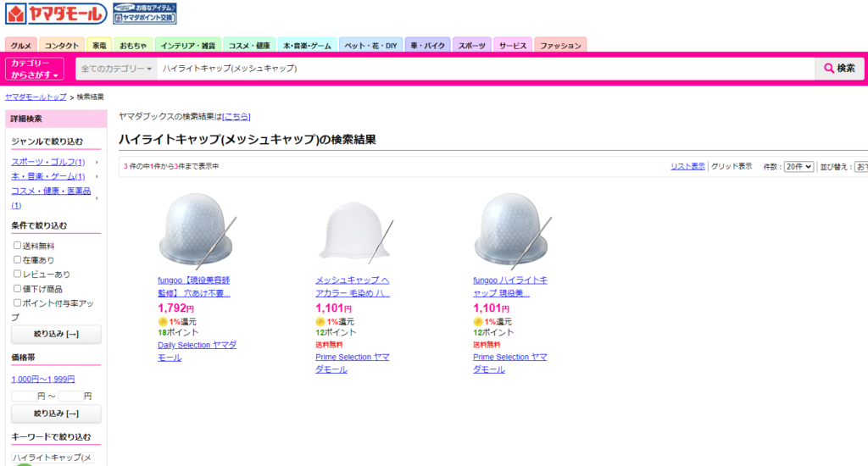
Task: Check the レビューあり checkbox
Action: tap(17, 274)
